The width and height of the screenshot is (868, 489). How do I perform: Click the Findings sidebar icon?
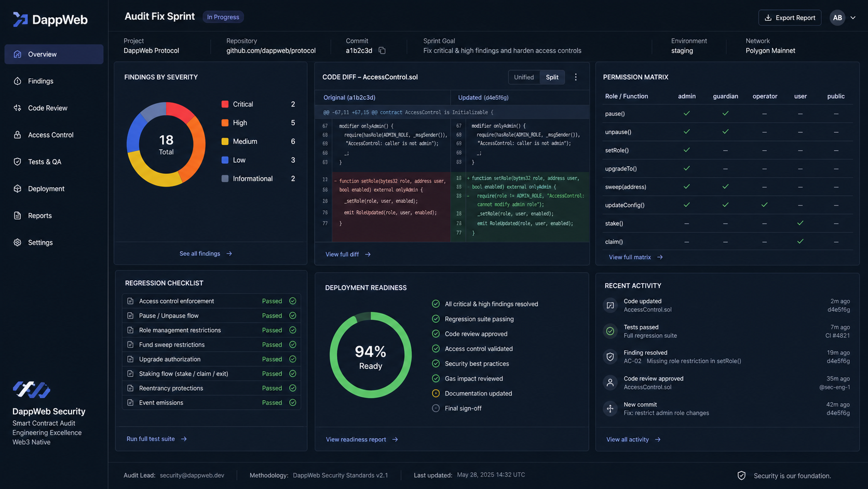tap(18, 81)
